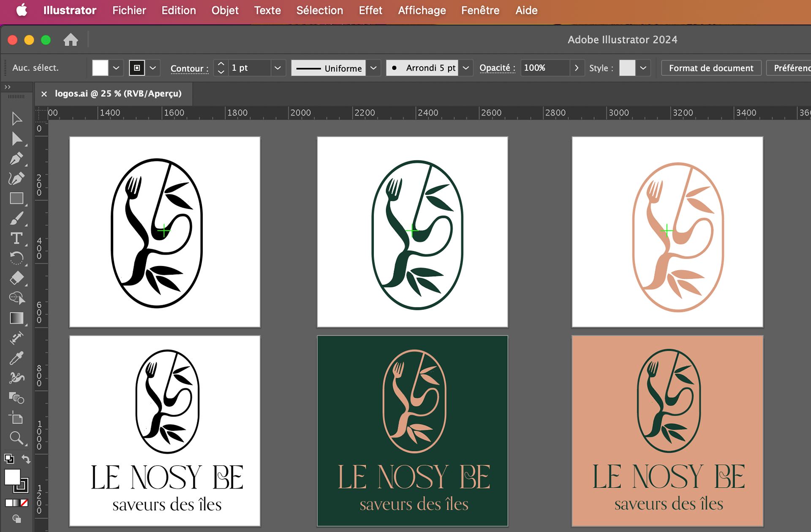Expand the Uniforme stroke profile dropdown
Screen dimensions: 811x532
tap(373, 68)
